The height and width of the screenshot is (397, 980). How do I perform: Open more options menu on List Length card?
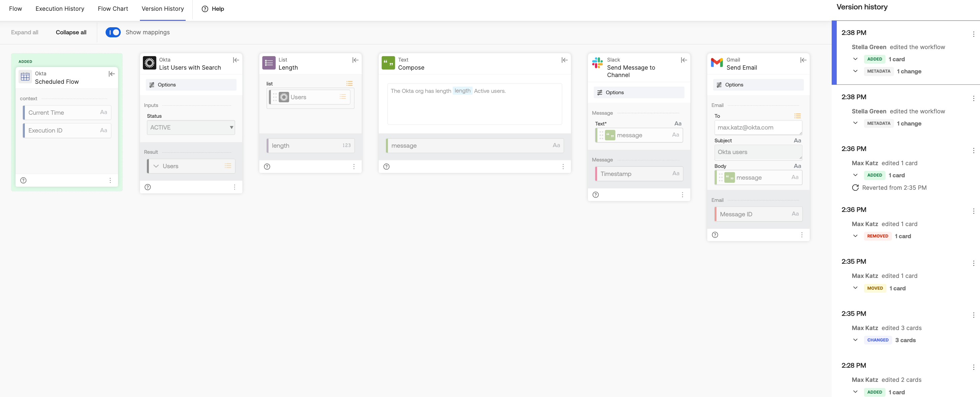point(354,167)
